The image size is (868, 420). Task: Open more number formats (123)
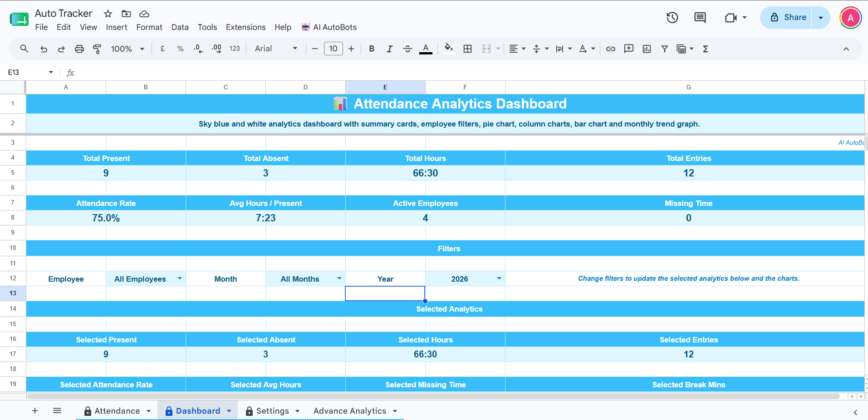tap(235, 49)
